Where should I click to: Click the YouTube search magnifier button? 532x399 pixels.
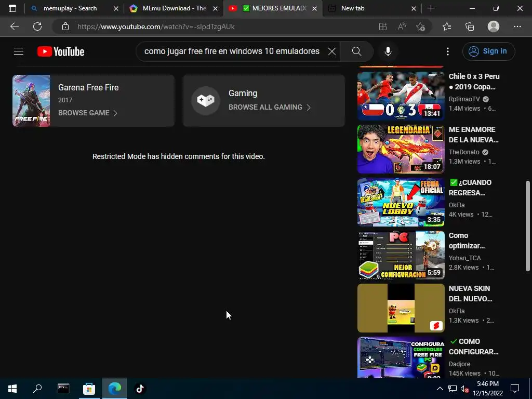coord(356,51)
